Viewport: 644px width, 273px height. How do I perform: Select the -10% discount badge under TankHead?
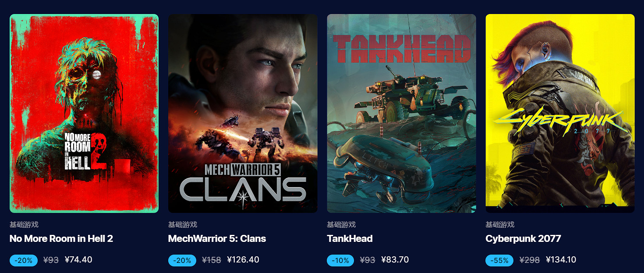click(341, 260)
